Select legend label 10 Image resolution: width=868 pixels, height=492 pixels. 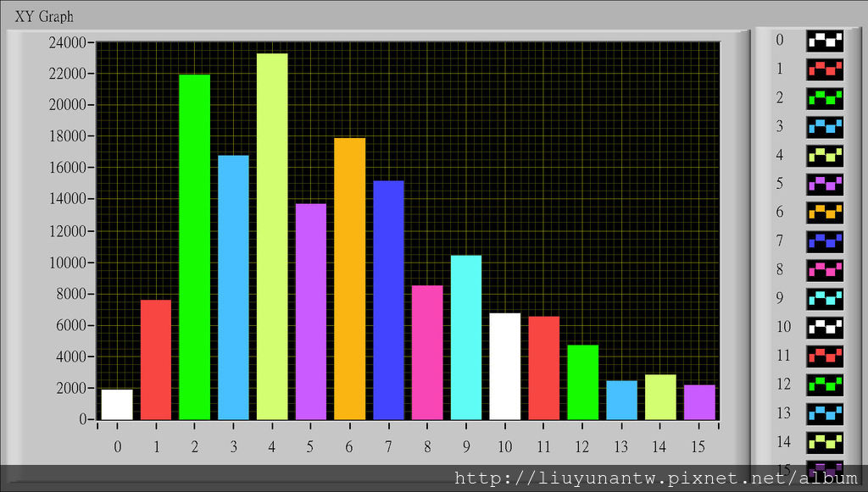tap(783, 327)
